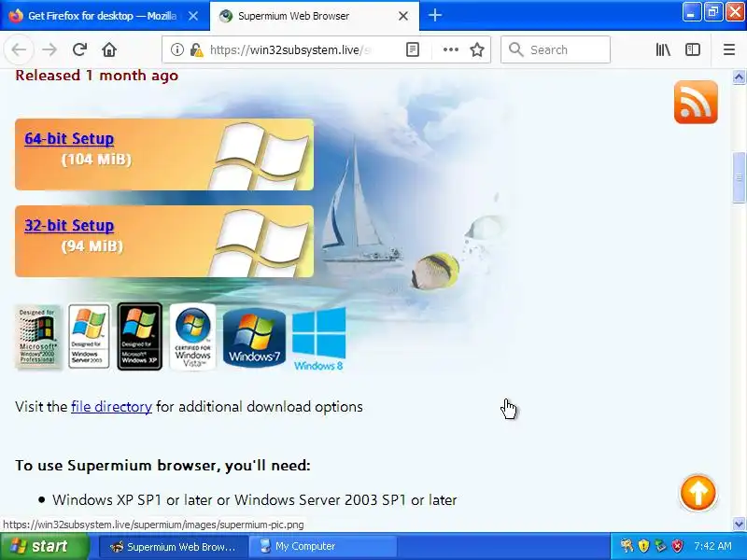This screenshot has width=747, height=560.
Task: Click the scrollbar down arrow
Action: pyautogui.click(x=739, y=525)
